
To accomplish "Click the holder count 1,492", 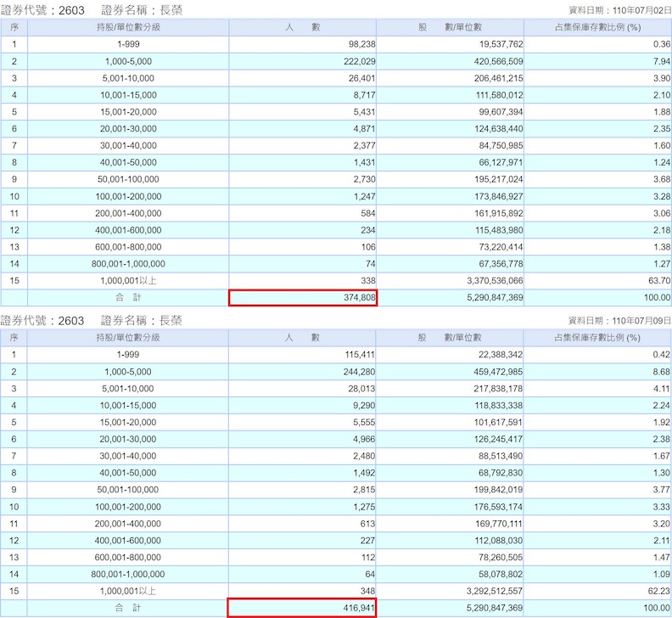I will coord(364,473).
